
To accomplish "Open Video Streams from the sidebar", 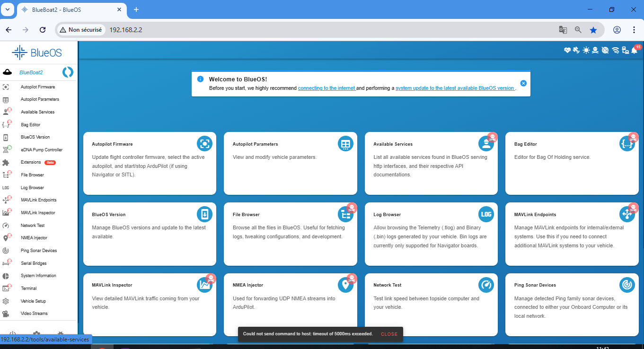I will (x=34, y=314).
